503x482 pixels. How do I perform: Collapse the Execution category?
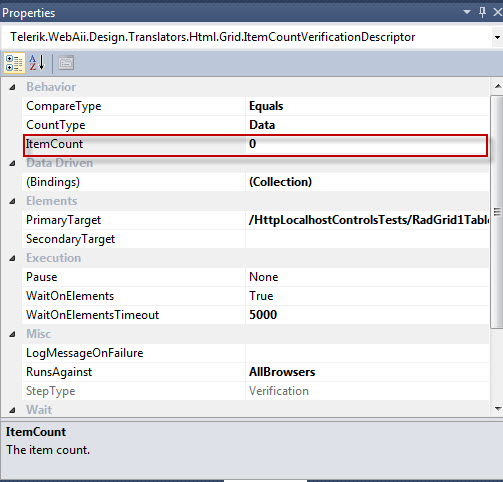coord(12,258)
